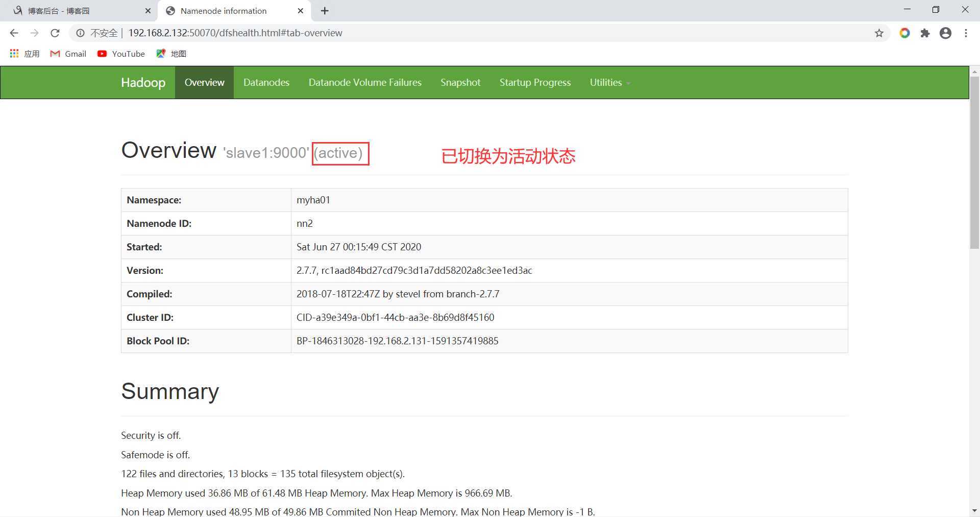Open the Snapshot nav tab
Screen dimensions: 980x517
pyautogui.click(x=460, y=82)
